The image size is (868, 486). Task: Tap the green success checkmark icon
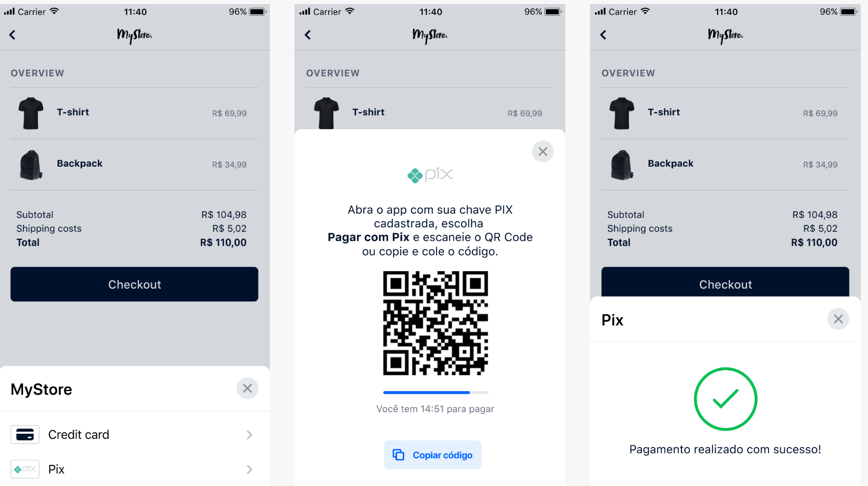pos(725,399)
